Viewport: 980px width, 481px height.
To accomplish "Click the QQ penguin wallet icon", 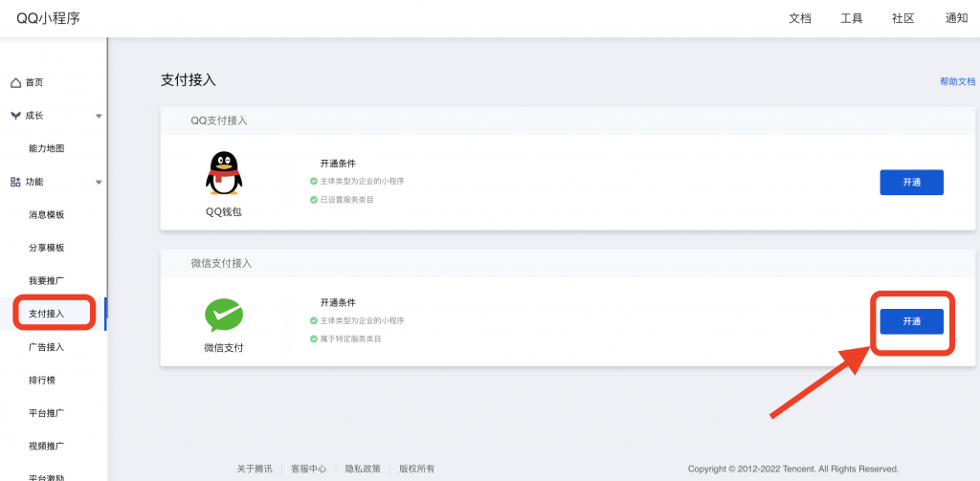I will (x=224, y=173).
